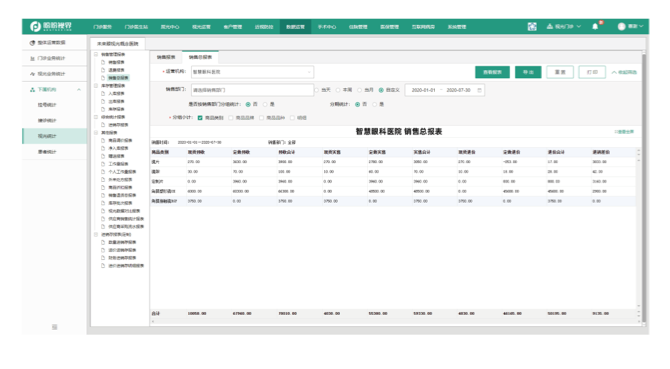Image resolution: width=670 pixels, height=369 pixels.
Task: Open user name dropdown arrow in header
Action: pos(641,26)
